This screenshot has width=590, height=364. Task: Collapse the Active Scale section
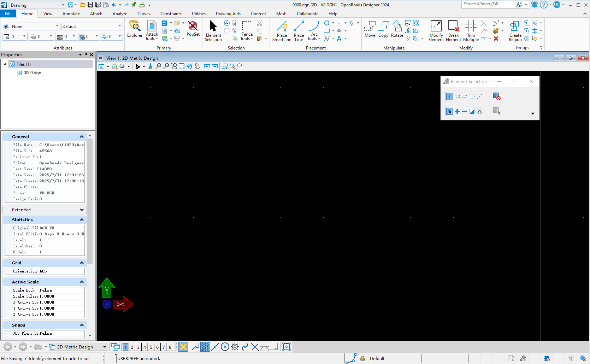(x=82, y=282)
